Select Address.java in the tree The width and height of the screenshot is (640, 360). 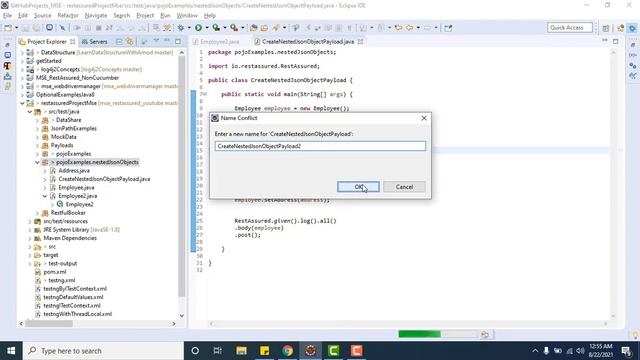pyautogui.click(x=74, y=171)
